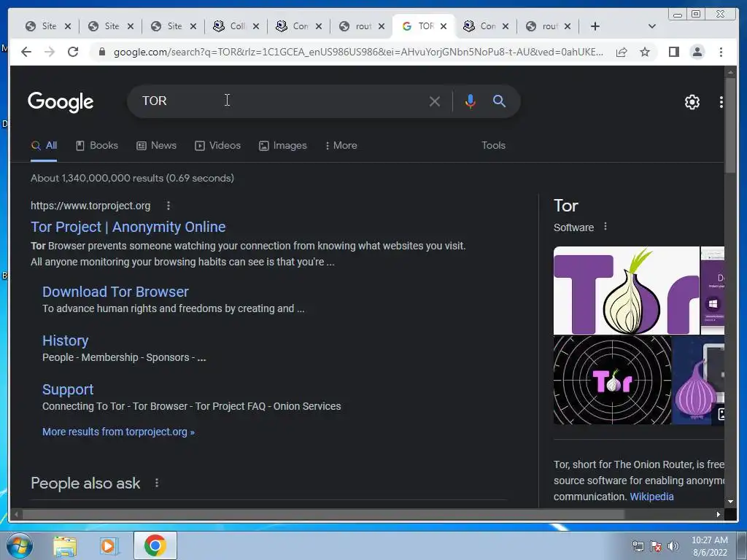The width and height of the screenshot is (747, 560).
Task: Select the Videos search filter
Action: coord(217,146)
